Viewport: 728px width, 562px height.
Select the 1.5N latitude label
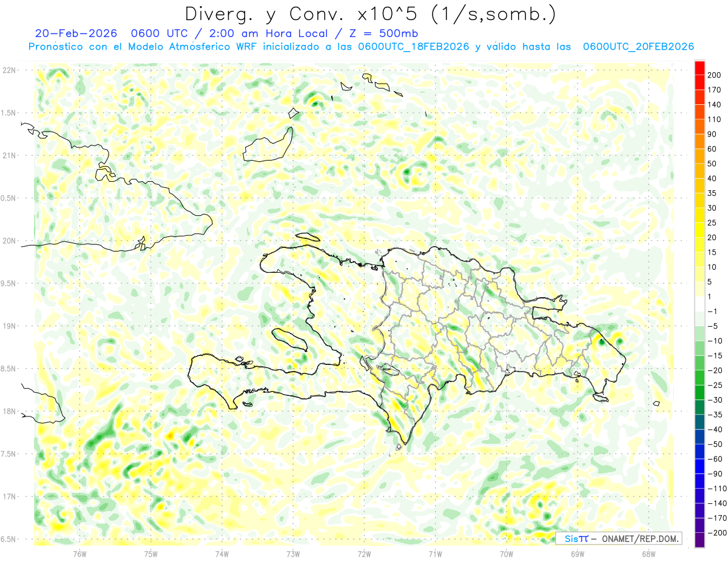pos(9,113)
